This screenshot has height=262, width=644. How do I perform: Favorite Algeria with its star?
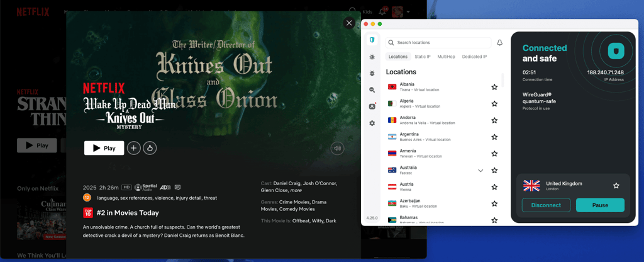(x=494, y=104)
